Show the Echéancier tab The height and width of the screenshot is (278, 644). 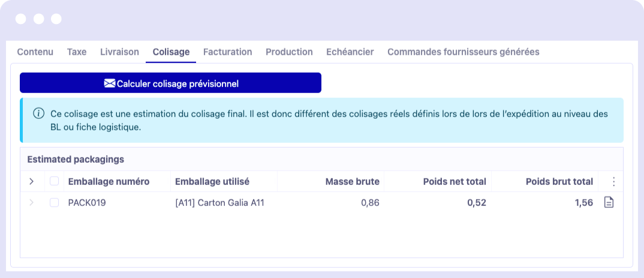[x=350, y=52]
